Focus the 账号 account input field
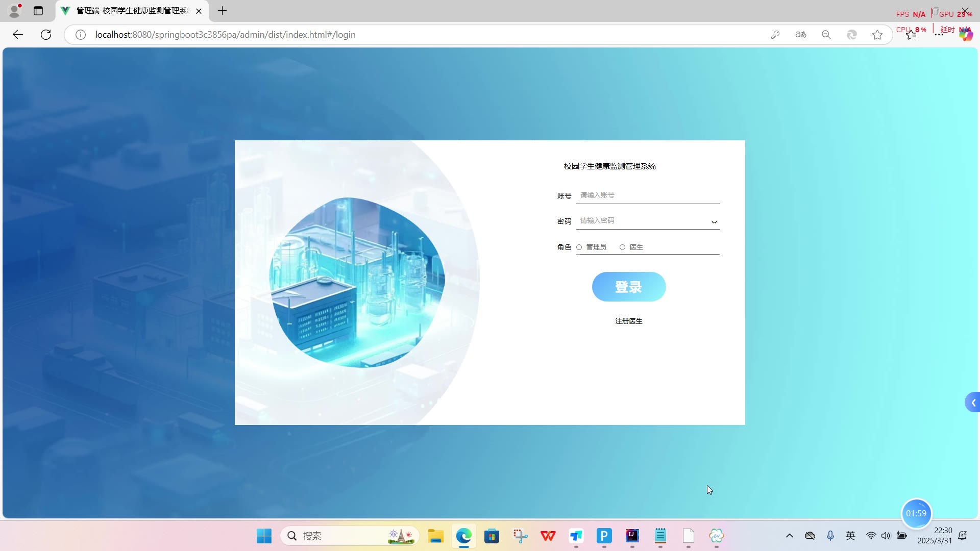 [x=647, y=195]
